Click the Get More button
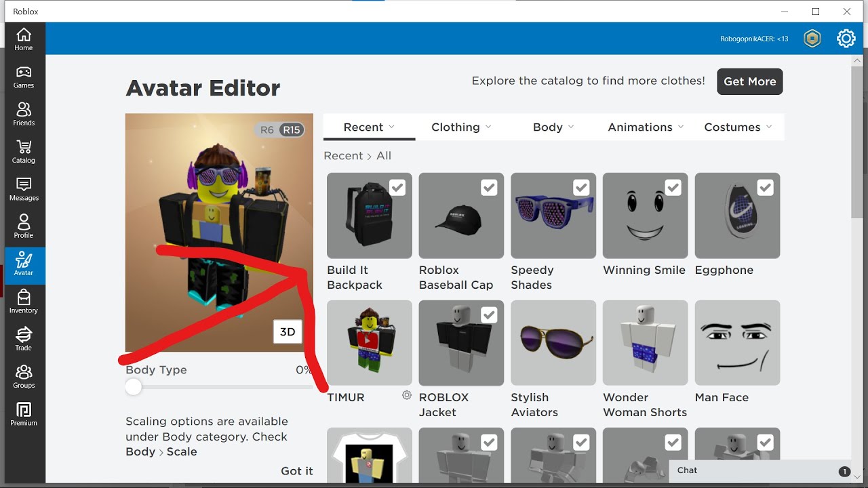868x488 pixels. tap(750, 81)
